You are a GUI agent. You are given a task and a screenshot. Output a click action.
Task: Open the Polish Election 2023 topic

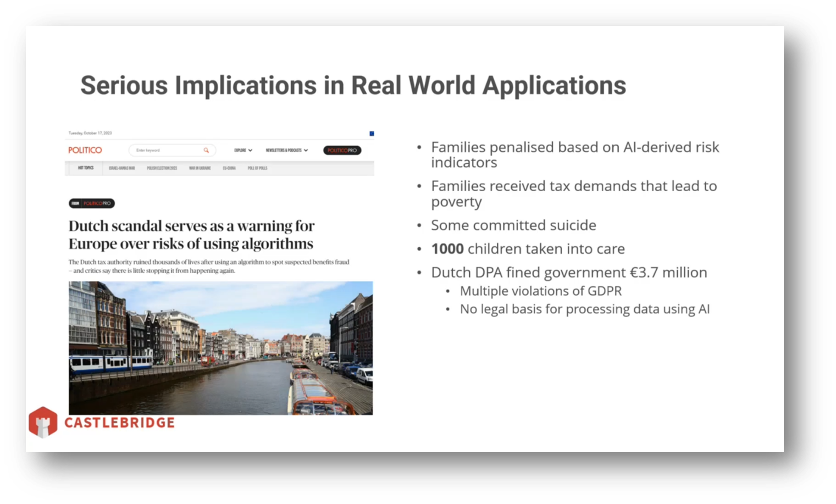(162, 168)
